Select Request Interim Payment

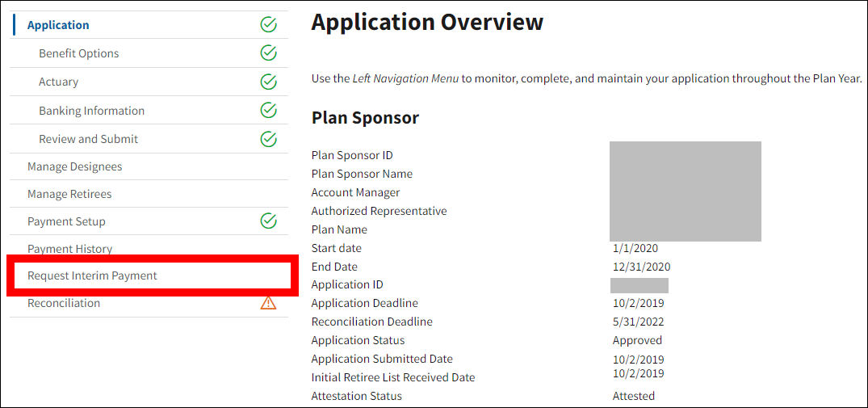(92, 276)
